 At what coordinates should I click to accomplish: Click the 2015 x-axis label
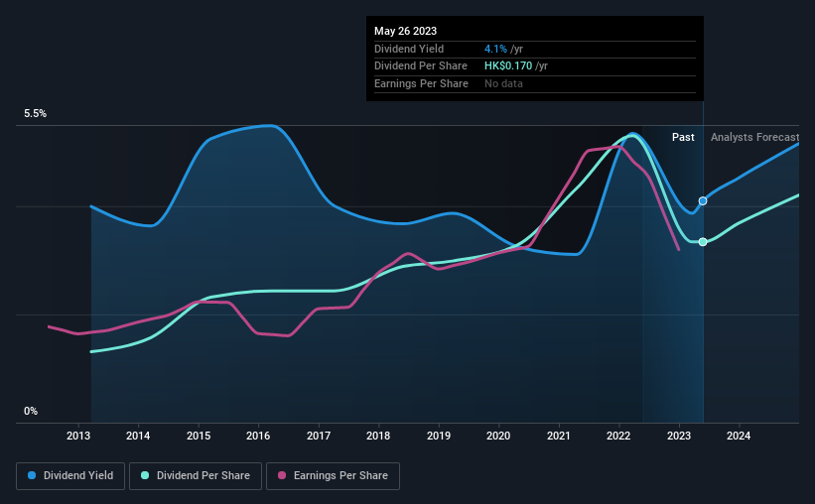coord(199,436)
